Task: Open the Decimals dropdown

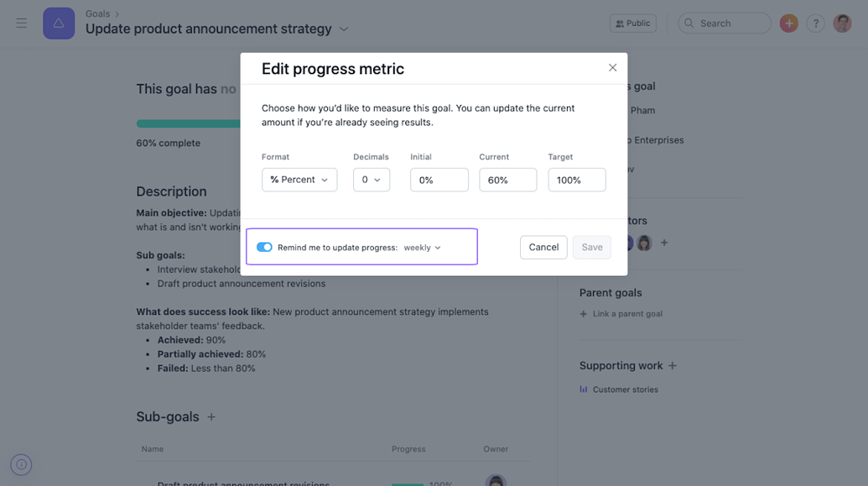Action: (x=371, y=180)
